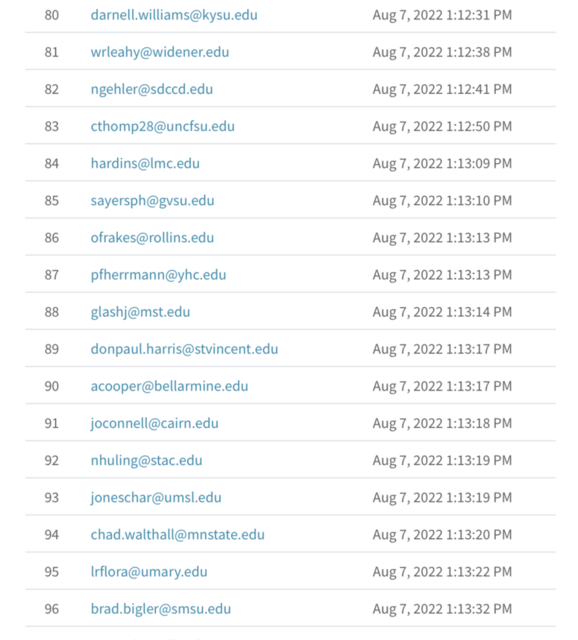Image resolution: width=578 pixels, height=640 pixels.
Task: Open chad.walthall@mnstate.edu link
Action: (x=178, y=535)
